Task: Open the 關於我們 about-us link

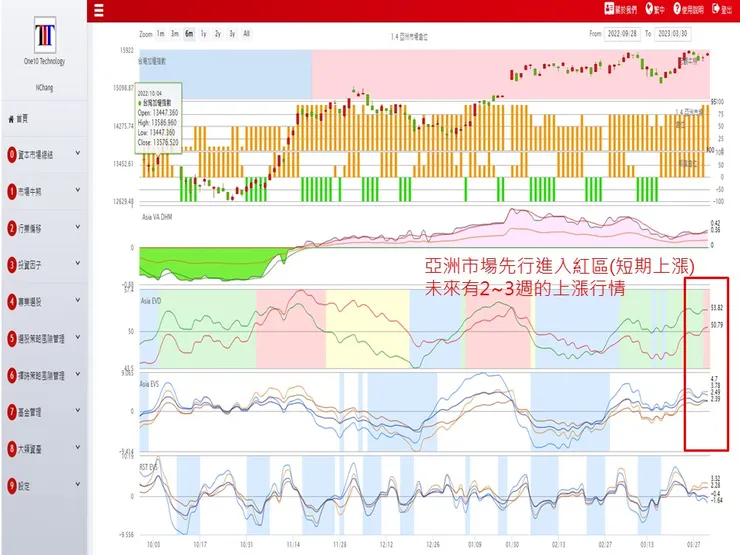Action: [x=621, y=9]
